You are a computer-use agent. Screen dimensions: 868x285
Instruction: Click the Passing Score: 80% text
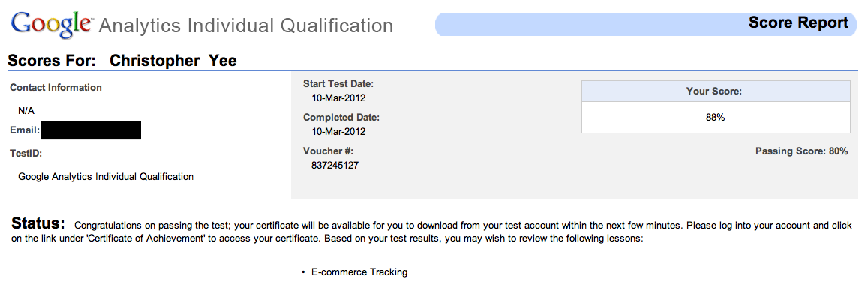[x=801, y=151]
